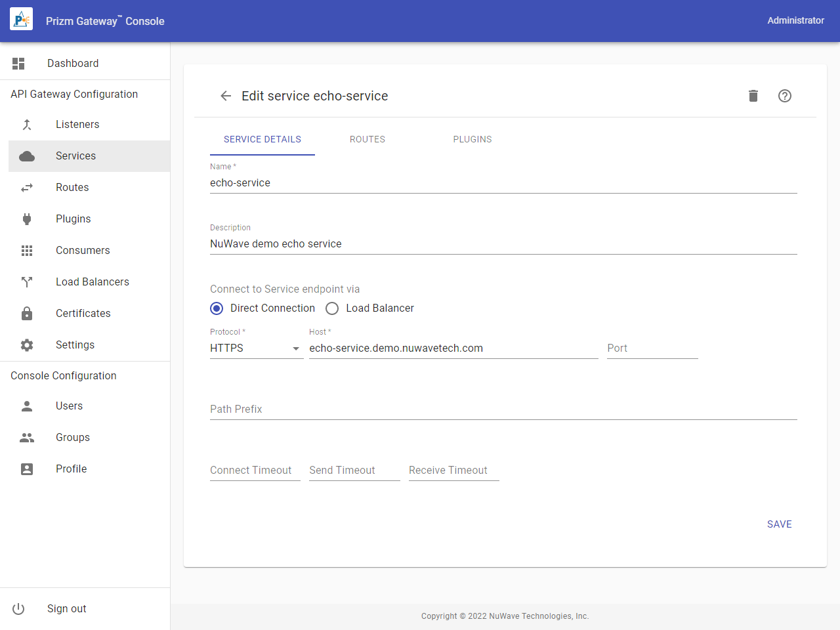Open the Protocol HTTPS dropdown
The height and width of the screenshot is (630, 840).
(x=256, y=348)
